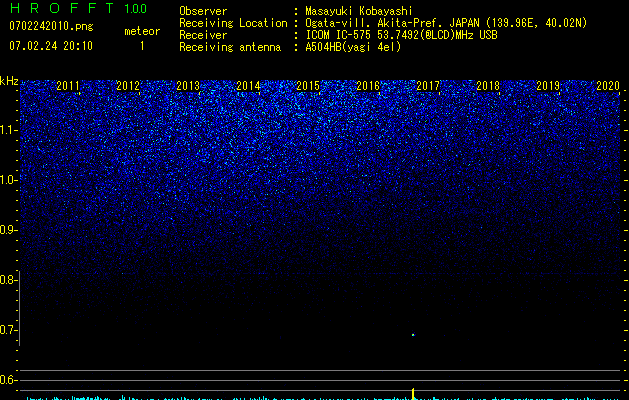
Task: Click the yellow meteor spike on the bottom trace
Action: (x=413, y=394)
